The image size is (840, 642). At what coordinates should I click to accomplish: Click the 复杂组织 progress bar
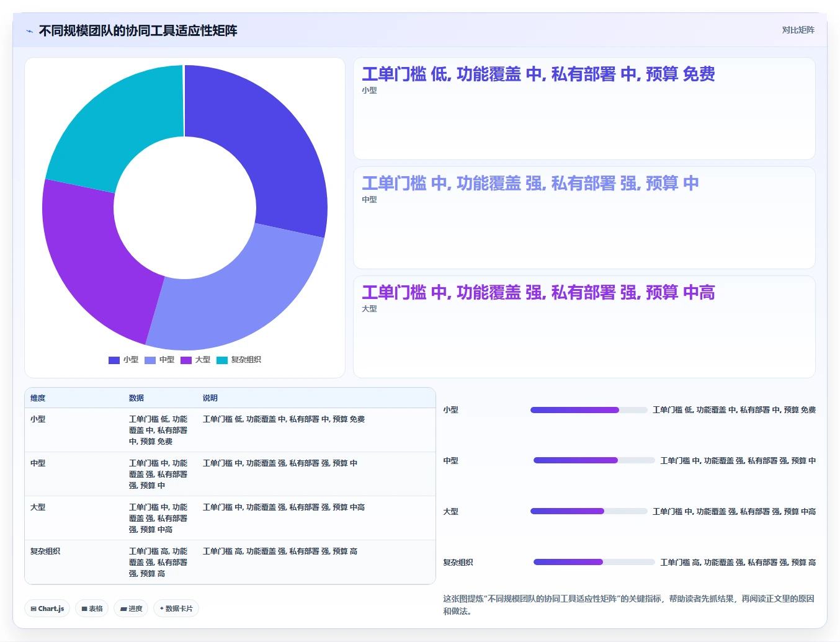[594, 562]
